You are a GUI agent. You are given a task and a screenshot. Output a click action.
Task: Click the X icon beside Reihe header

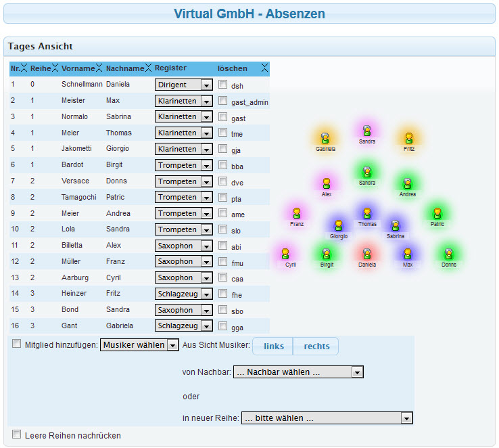click(55, 68)
